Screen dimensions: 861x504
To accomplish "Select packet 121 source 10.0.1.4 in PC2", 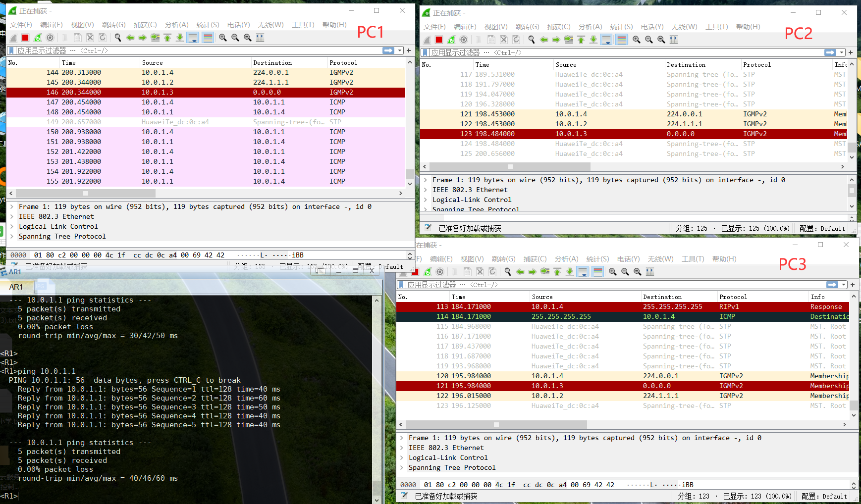I will click(x=571, y=114).
